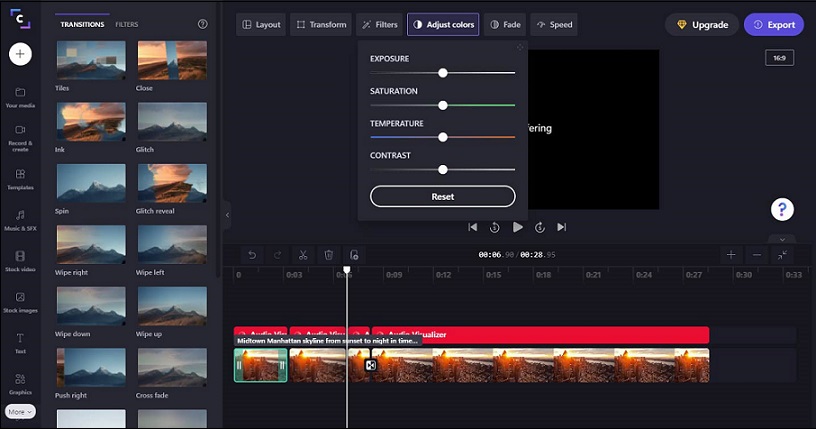The image size is (816, 429).
Task: Split clip with scissors tool
Action: (303, 255)
